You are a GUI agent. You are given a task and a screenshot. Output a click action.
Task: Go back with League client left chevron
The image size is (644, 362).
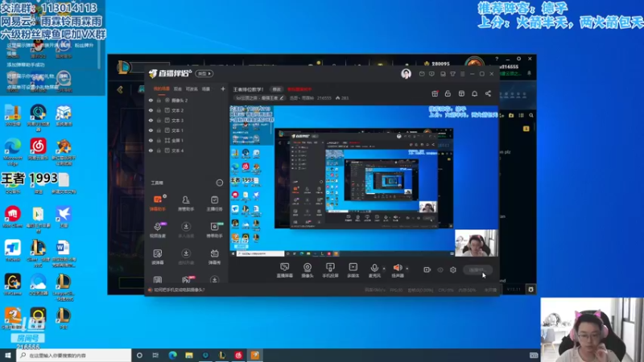(x=120, y=89)
